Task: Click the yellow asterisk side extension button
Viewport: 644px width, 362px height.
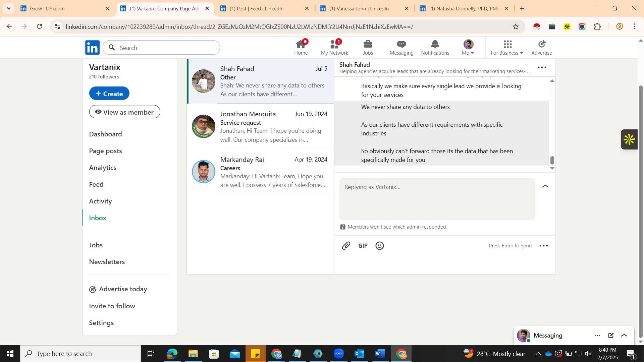Action: click(629, 139)
